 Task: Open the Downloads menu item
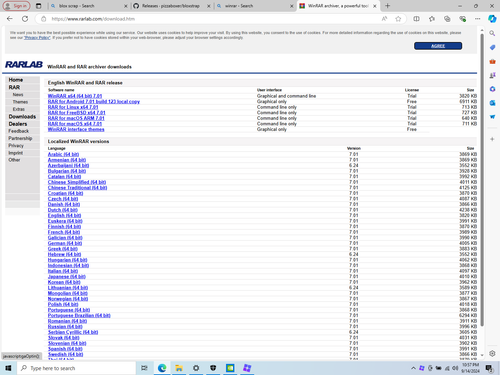22,116
